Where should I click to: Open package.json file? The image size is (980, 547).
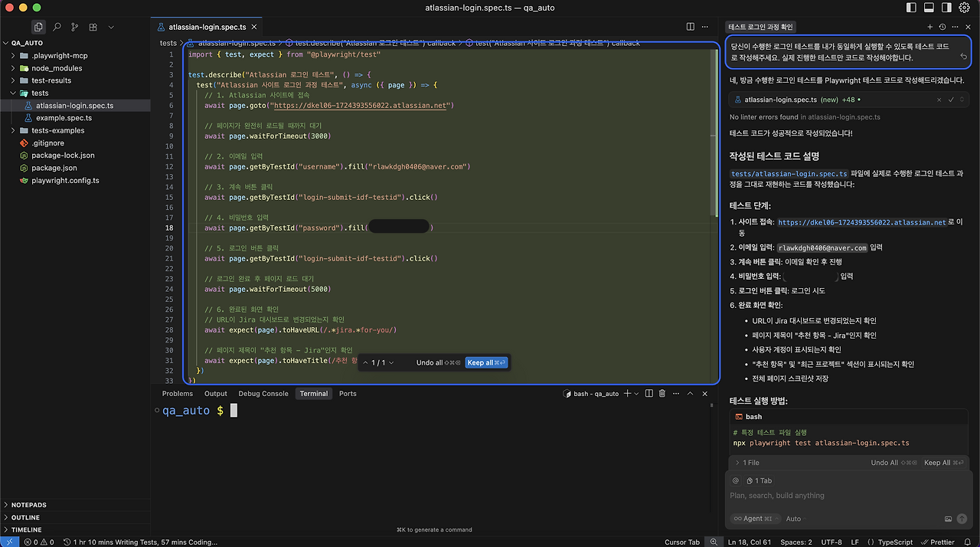pyautogui.click(x=75, y=168)
